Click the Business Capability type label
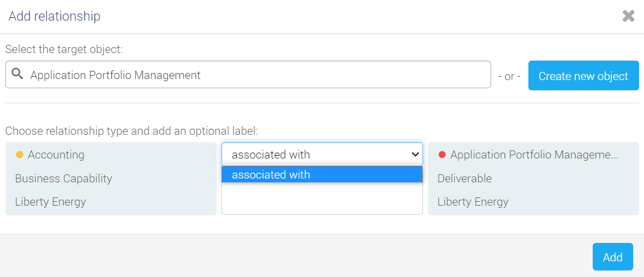Viewport: 644px width, 277px height. [64, 179]
